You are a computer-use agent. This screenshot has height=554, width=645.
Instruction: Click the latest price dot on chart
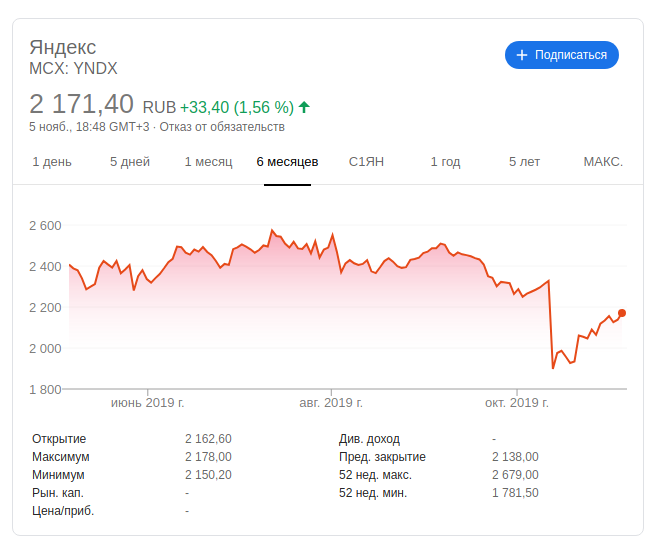622,313
